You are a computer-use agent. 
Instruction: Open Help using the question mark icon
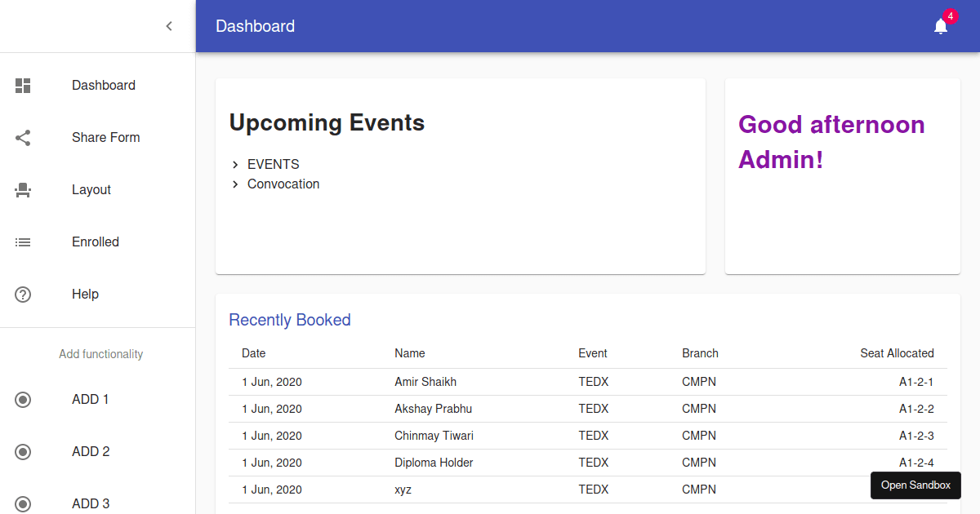point(22,294)
